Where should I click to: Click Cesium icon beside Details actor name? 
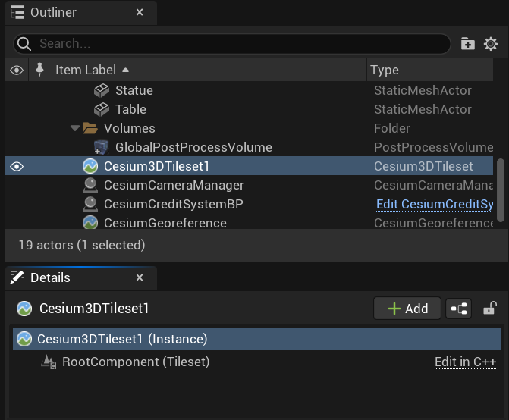pyautogui.click(x=24, y=309)
